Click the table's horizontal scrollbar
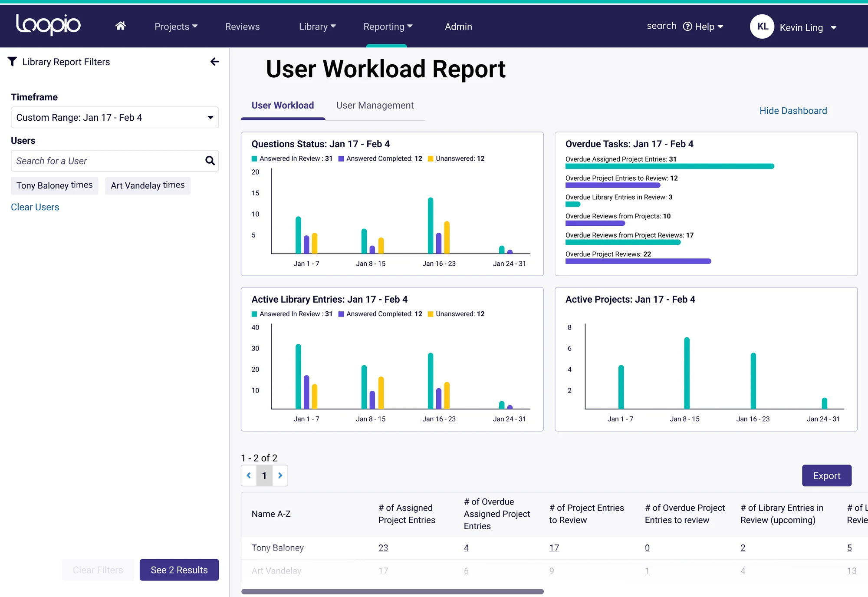Screen dimensions: 868x597 tap(392, 591)
